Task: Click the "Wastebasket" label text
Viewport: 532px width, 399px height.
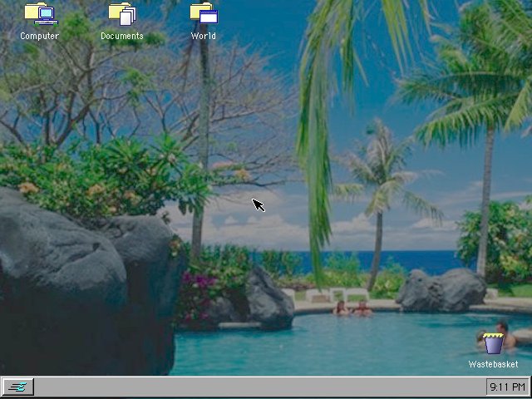Action: pyautogui.click(x=493, y=364)
